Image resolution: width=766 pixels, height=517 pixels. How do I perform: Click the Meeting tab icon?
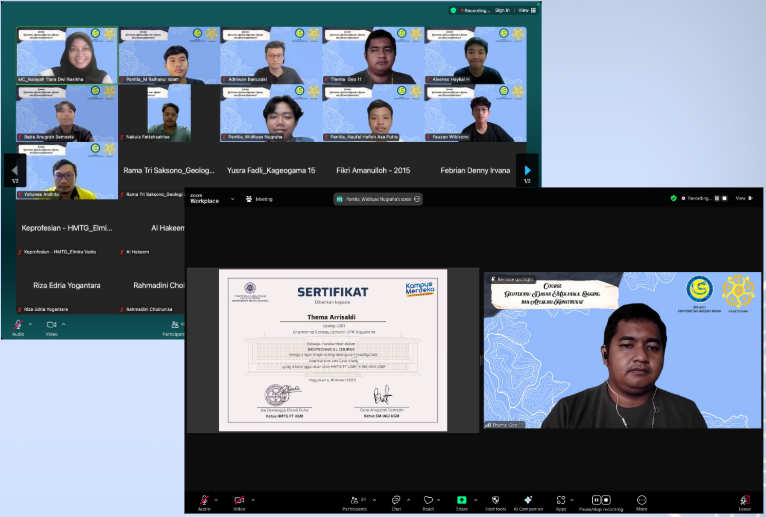click(249, 199)
